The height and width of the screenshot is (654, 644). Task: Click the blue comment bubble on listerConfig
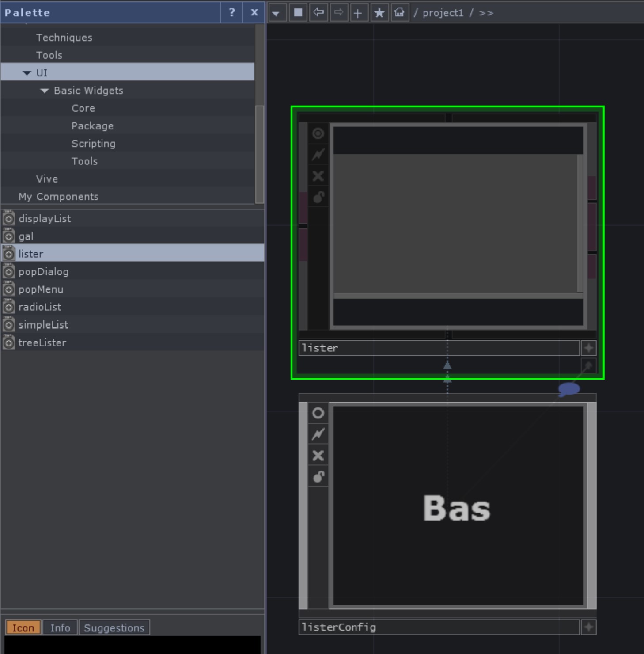point(568,389)
